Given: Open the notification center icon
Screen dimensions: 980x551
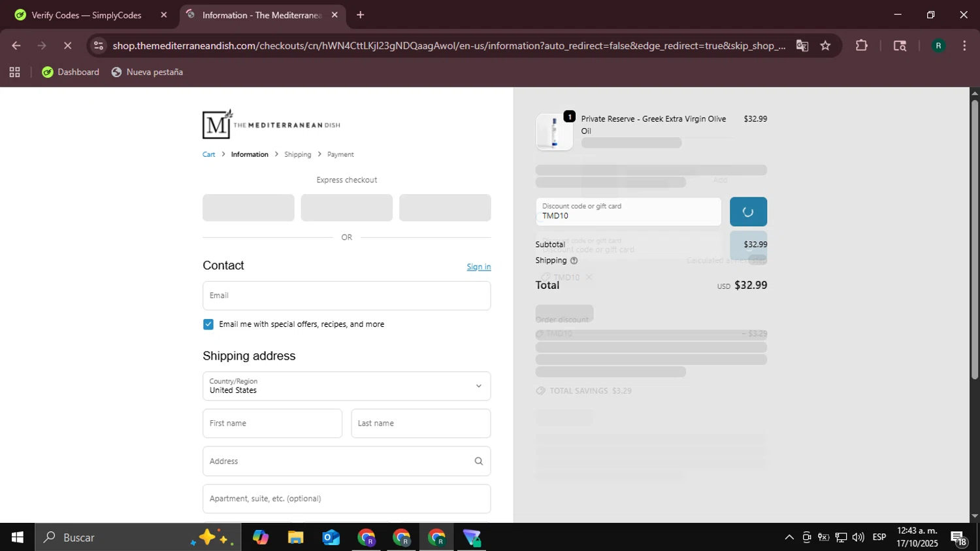Looking at the screenshot, I should tap(959, 538).
